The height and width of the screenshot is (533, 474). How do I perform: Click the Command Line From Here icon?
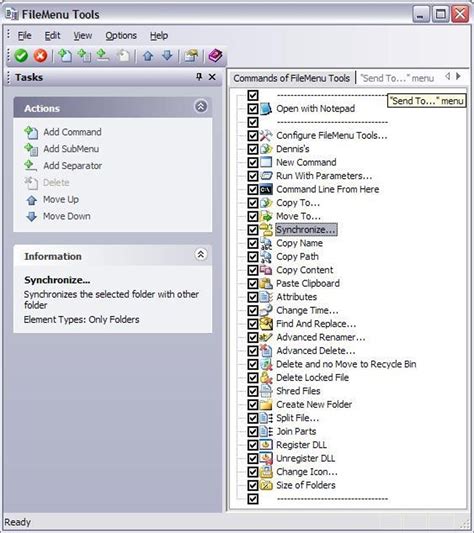tap(266, 189)
